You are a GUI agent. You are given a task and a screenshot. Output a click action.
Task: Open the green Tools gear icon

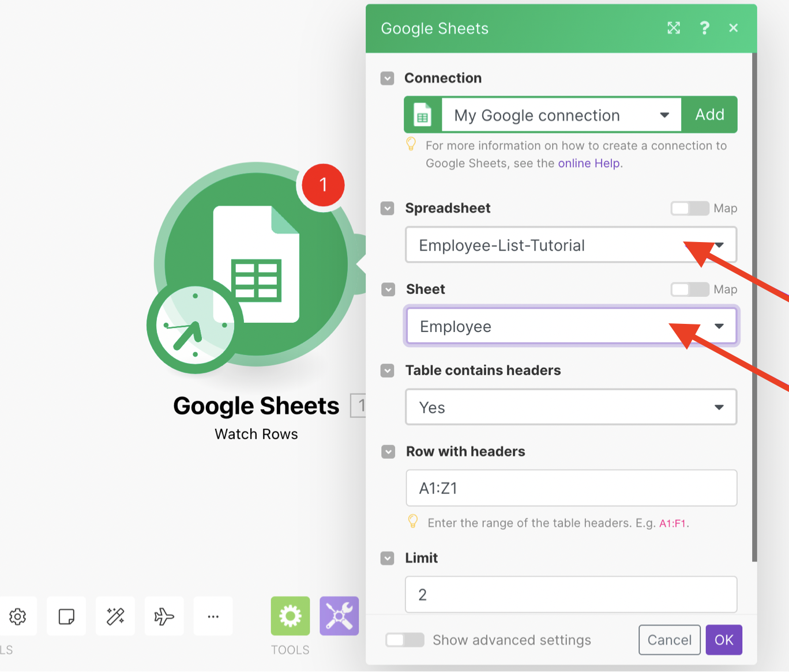coord(290,616)
